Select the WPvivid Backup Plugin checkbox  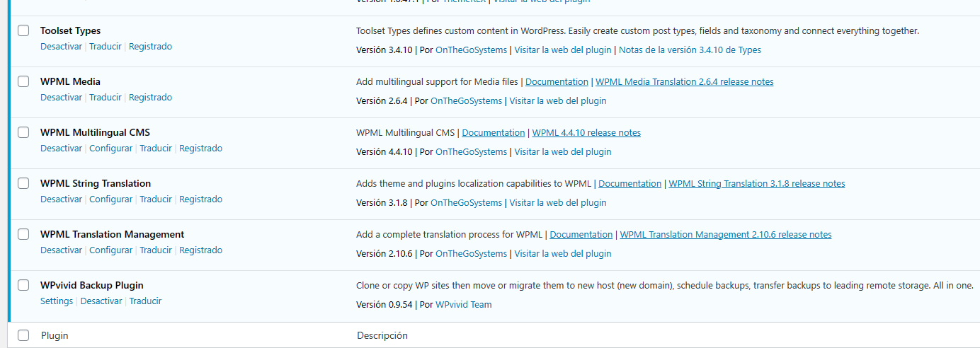(x=23, y=285)
